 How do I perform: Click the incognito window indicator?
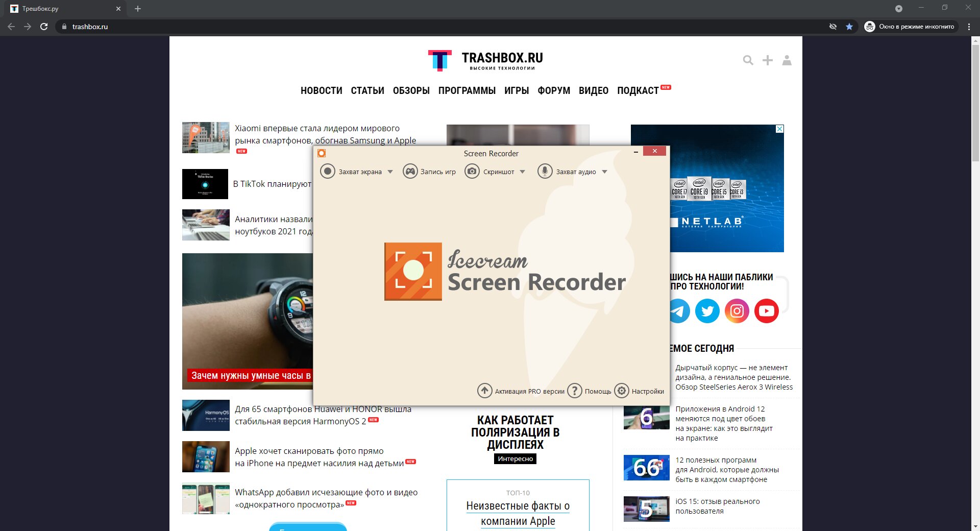pos(911,27)
